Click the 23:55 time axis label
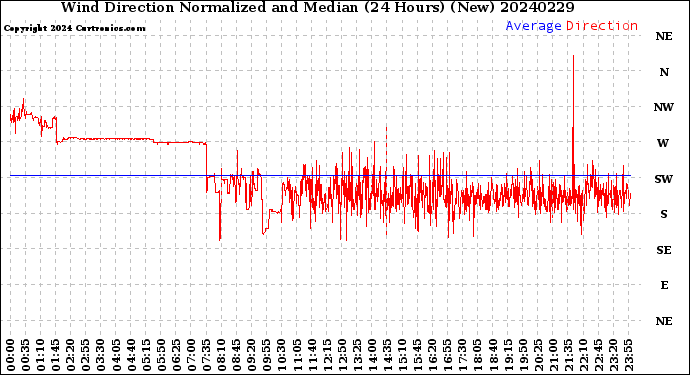Viewport: 690px width, 375px height. point(628,355)
